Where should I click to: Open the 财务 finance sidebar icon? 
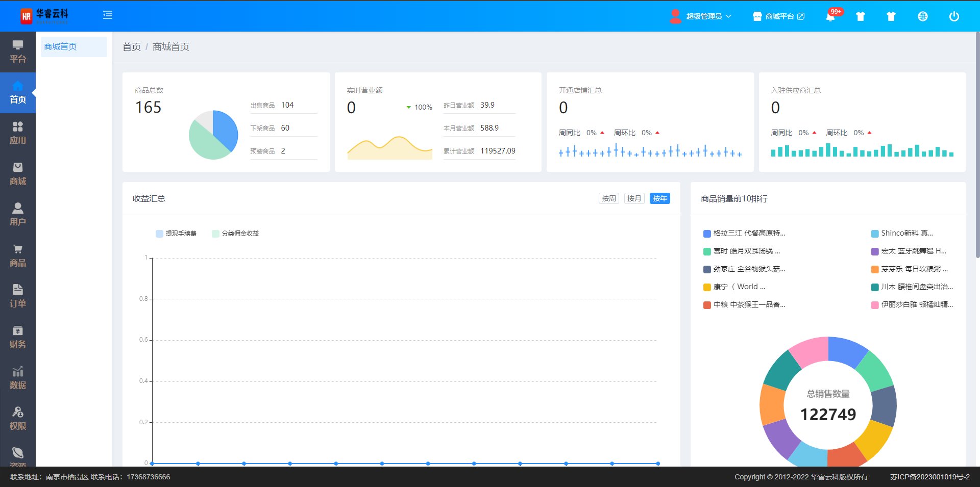coord(18,337)
